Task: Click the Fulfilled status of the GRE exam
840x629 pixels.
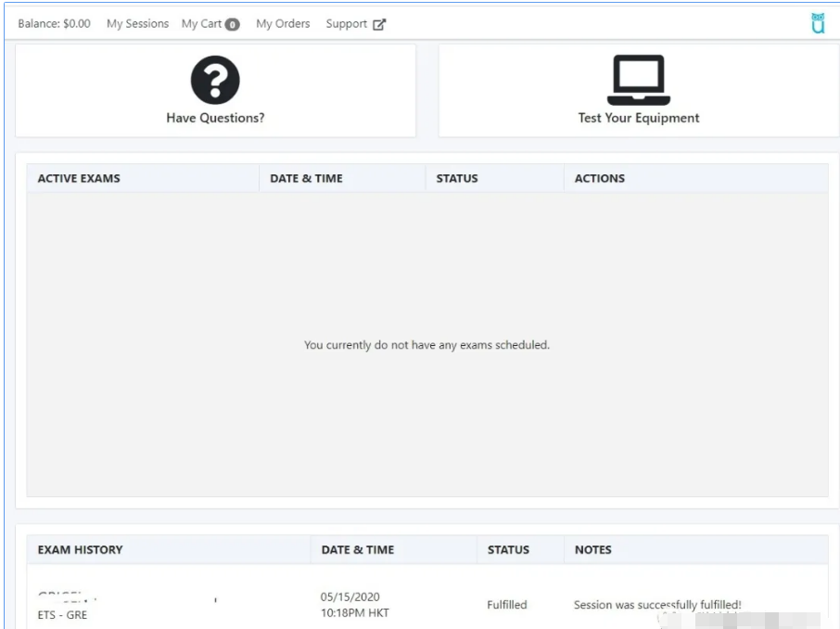Action: [506, 605]
